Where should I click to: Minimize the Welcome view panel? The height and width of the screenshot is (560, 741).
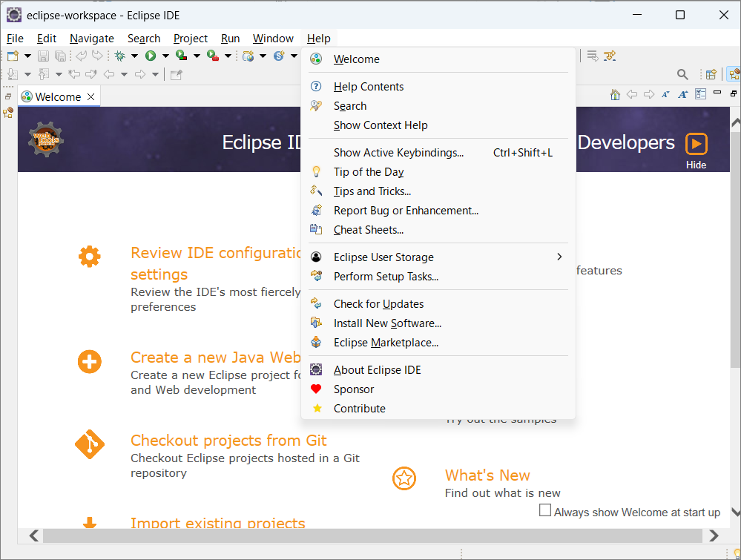(x=717, y=93)
